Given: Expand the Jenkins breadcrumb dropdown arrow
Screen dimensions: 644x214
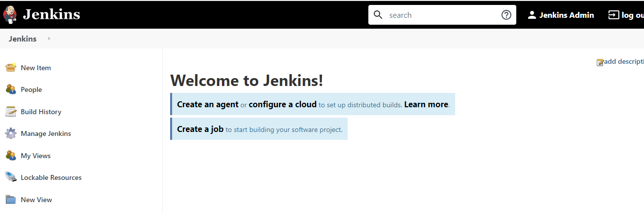Looking at the screenshot, I should pos(49,39).
